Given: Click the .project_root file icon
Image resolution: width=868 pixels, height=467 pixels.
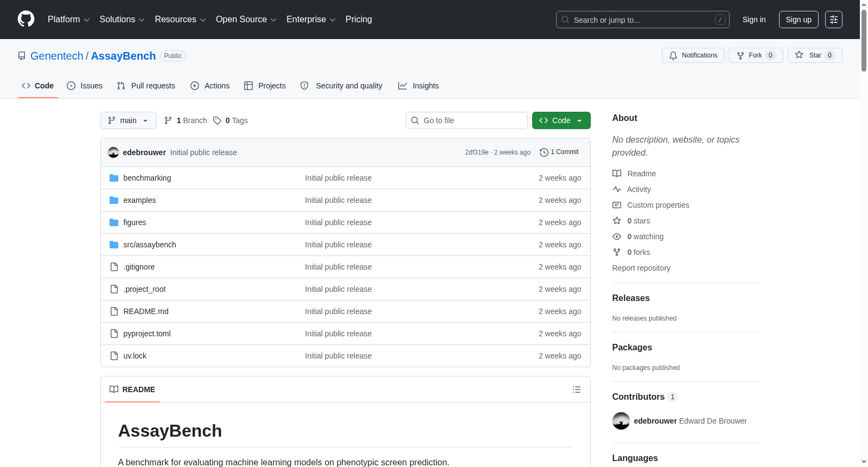Looking at the screenshot, I should (114, 289).
